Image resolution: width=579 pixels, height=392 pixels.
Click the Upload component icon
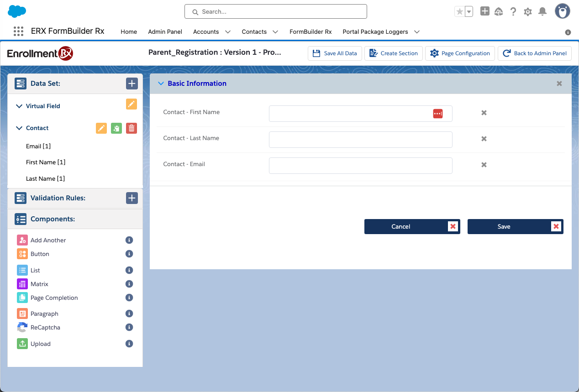pos(22,344)
